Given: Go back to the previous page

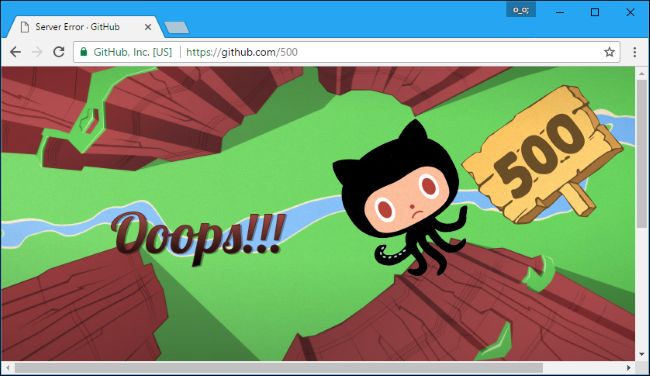Looking at the screenshot, I should (16, 52).
